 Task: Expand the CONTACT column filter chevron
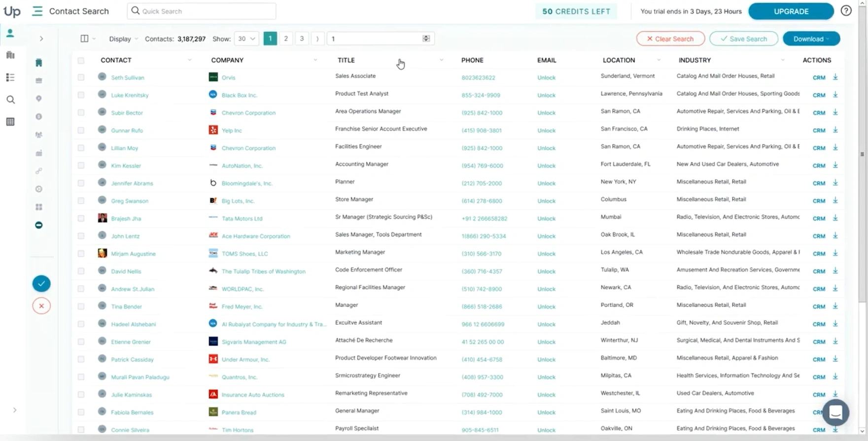click(189, 60)
